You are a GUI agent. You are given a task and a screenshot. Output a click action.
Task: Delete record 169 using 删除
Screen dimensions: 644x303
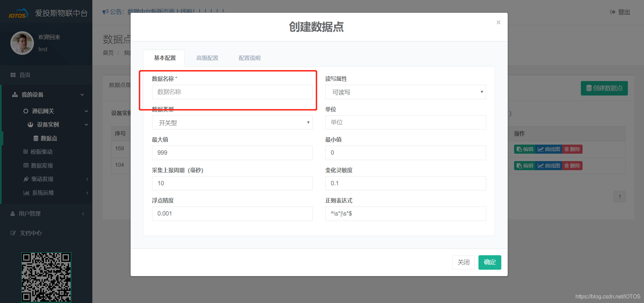pyautogui.click(x=572, y=149)
